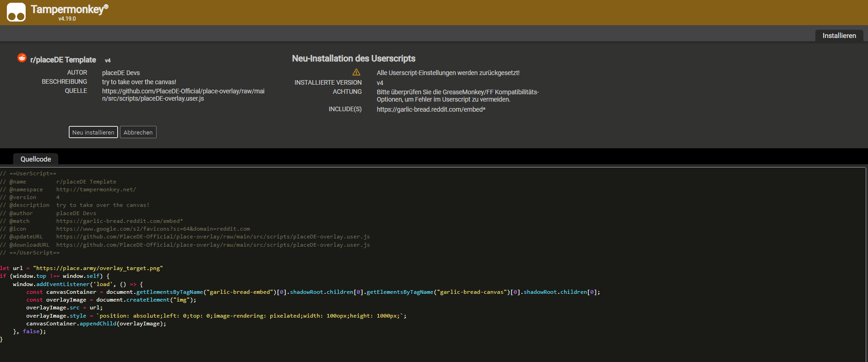Click the AUTOR label
Viewport: 868px width, 362px height.
click(77, 73)
